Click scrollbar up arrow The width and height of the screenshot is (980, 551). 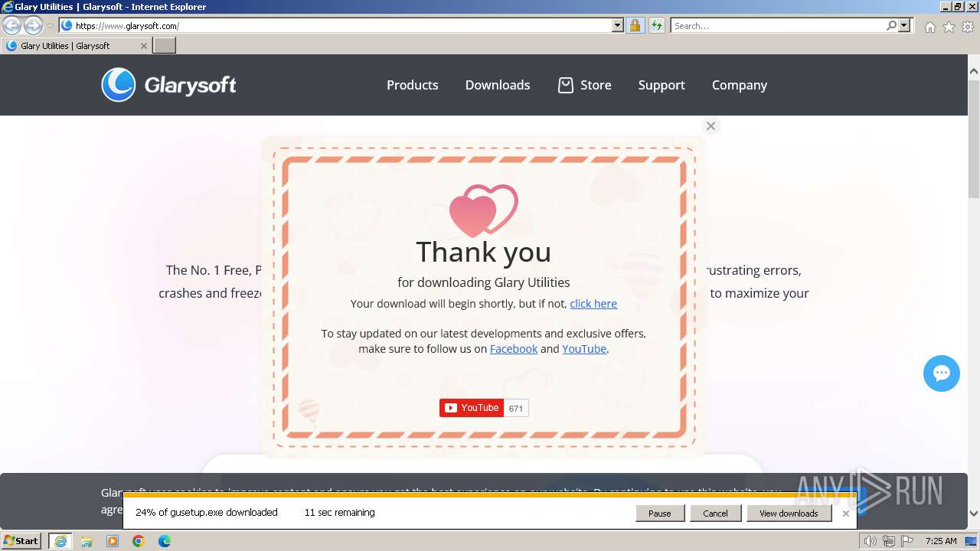(x=974, y=71)
